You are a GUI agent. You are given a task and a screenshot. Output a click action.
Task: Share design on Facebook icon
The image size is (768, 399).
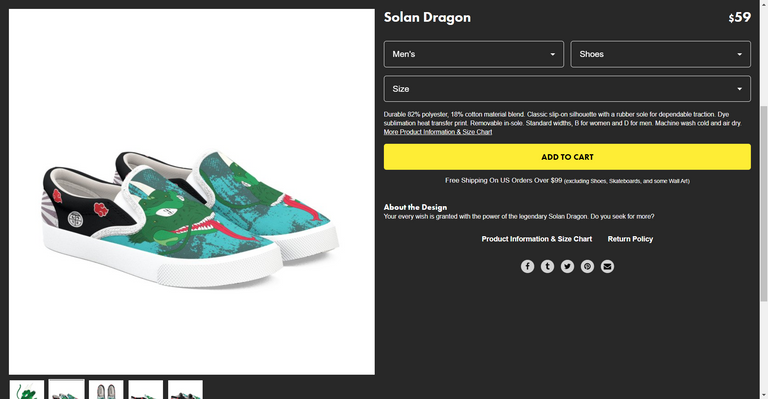pyautogui.click(x=527, y=266)
